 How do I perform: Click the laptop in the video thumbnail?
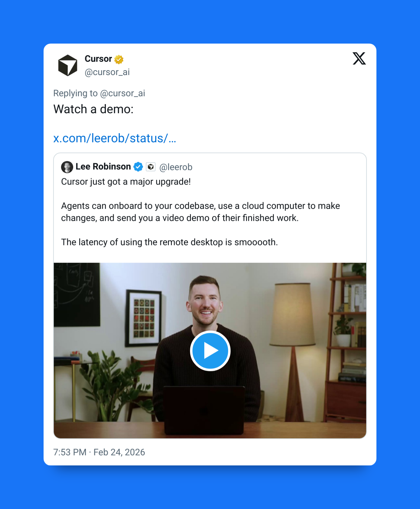[204, 411]
